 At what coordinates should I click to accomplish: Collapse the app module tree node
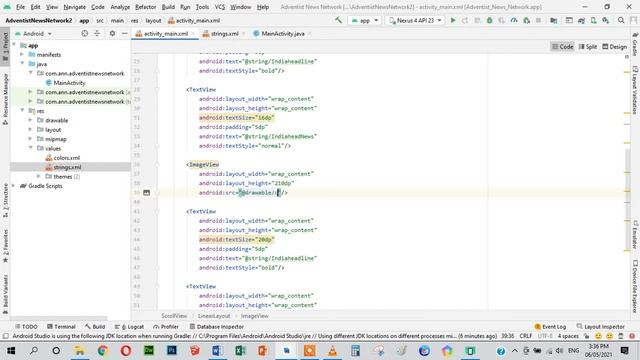click(x=14, y=45)
